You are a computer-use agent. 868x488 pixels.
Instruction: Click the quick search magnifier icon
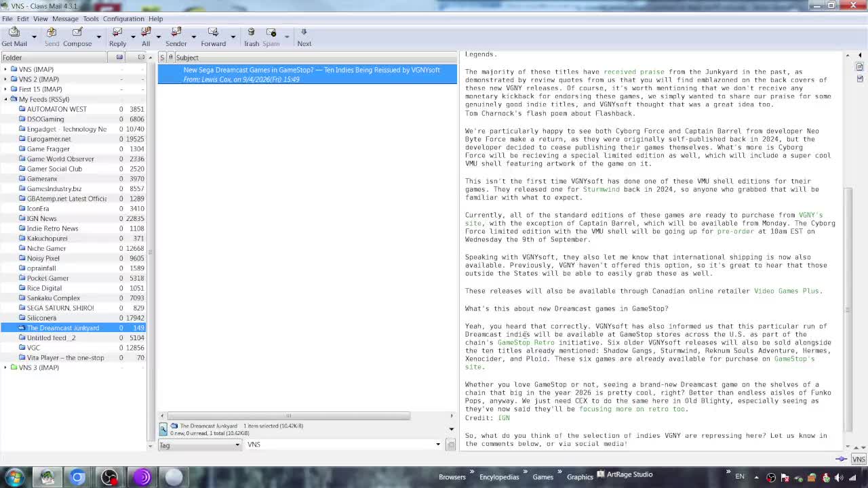click(163, 429)
